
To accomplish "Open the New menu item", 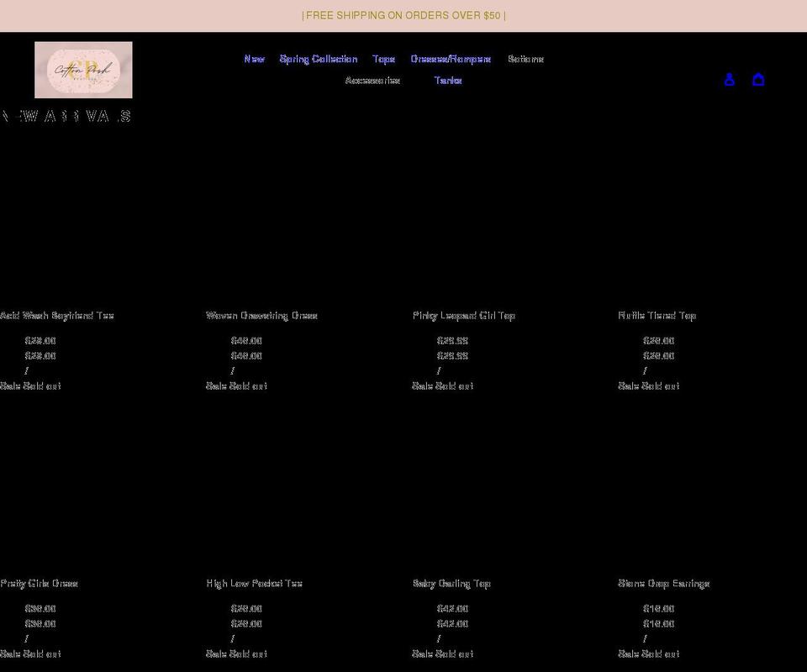I will coord(254,59).
